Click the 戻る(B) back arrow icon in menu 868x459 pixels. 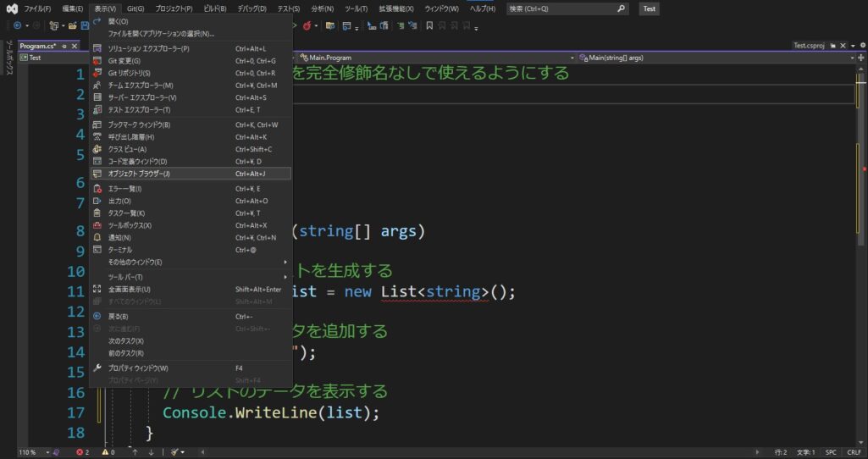pos(97,316)
